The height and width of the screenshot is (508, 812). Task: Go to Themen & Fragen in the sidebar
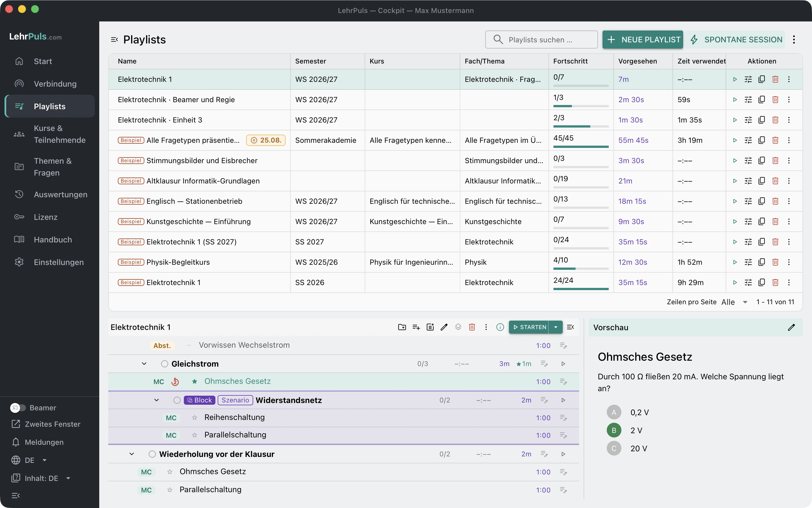pyautogui.click(x=50, y=167)
